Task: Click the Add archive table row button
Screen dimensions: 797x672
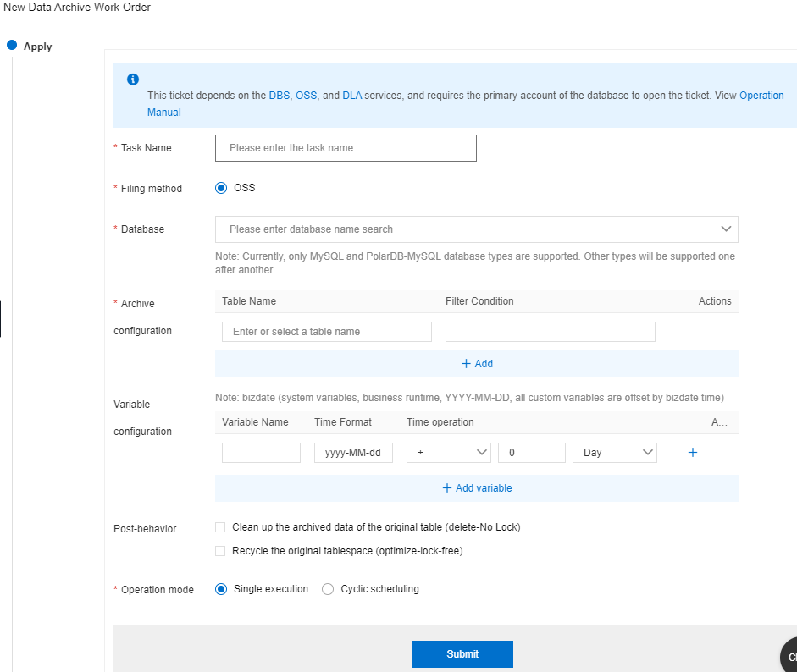Action: tap(476, 364)
